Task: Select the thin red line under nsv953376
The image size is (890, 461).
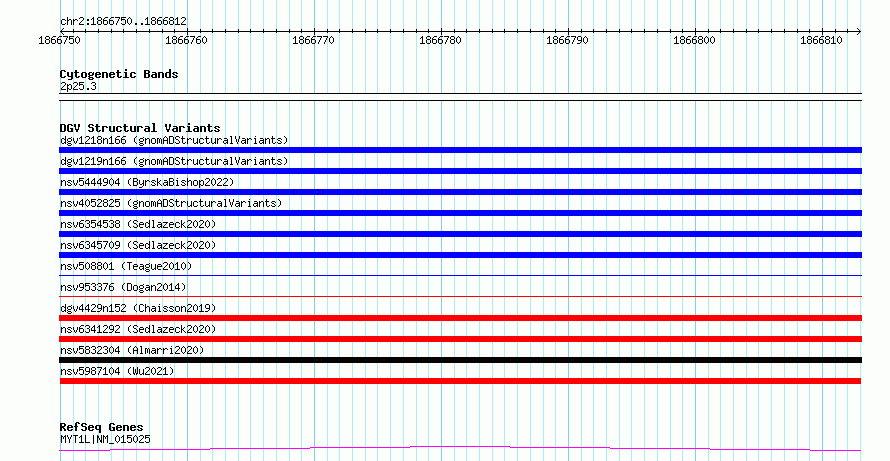Action: [460, 296]
